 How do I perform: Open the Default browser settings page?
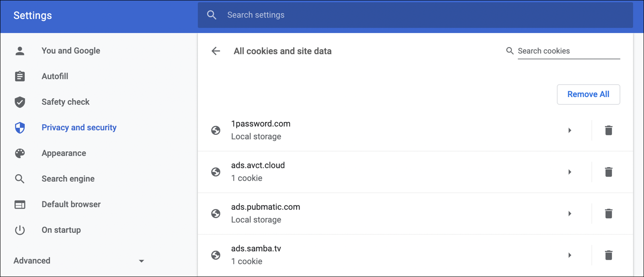click(71, 204)
